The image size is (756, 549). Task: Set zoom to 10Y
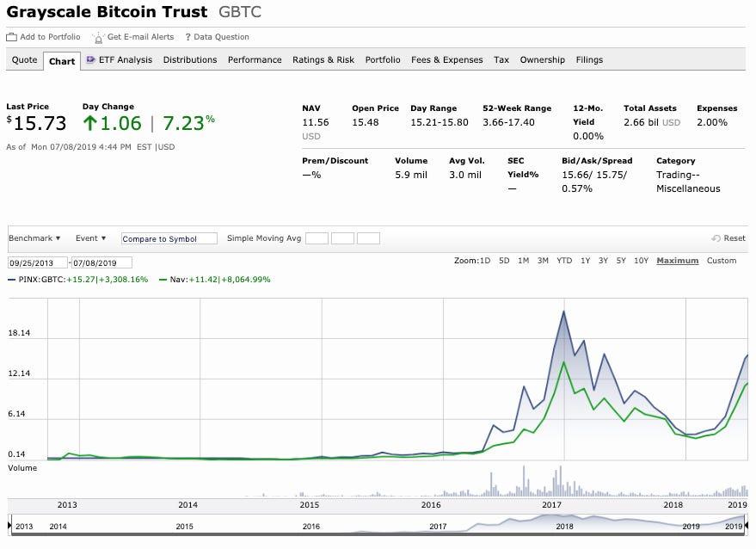(x=641, y=261)
